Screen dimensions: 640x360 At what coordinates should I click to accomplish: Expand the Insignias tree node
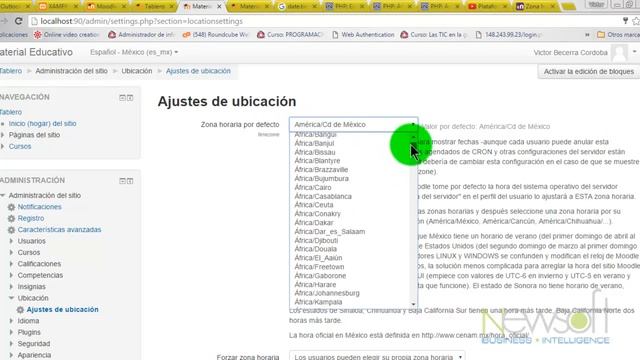pyautogui.click(x=11, y=287)
